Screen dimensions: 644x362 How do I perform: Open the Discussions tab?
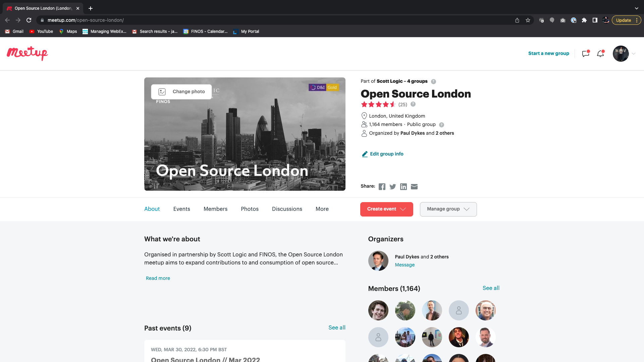click(287, 209)
